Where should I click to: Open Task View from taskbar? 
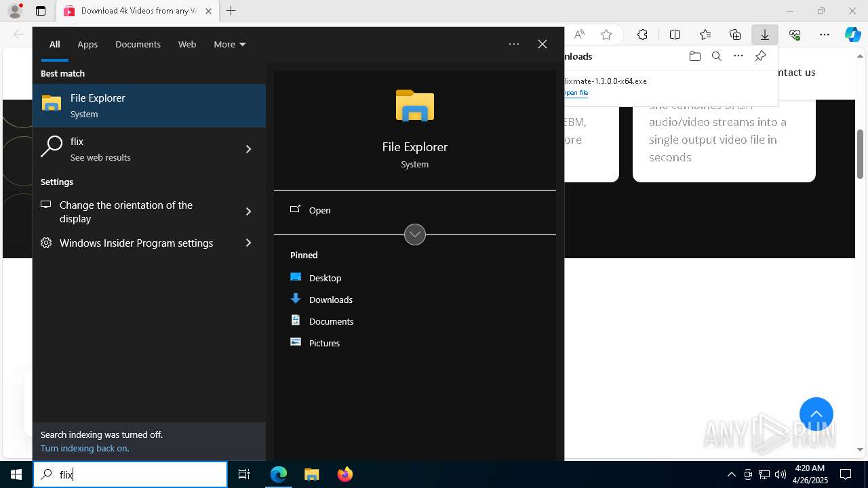[244, 474]
